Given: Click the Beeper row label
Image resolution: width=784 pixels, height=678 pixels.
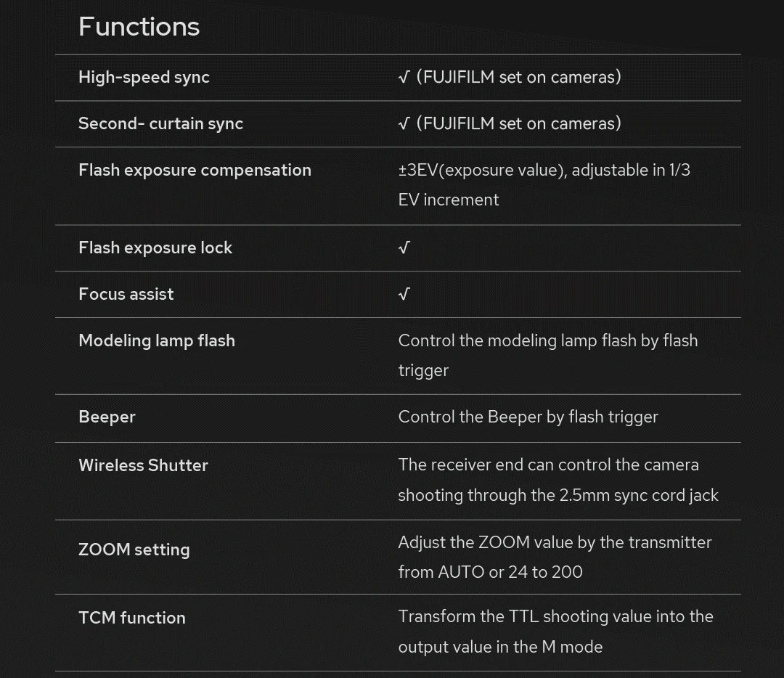Looking at the screenshot, I should pyautogui.click(x=107, y=417).
